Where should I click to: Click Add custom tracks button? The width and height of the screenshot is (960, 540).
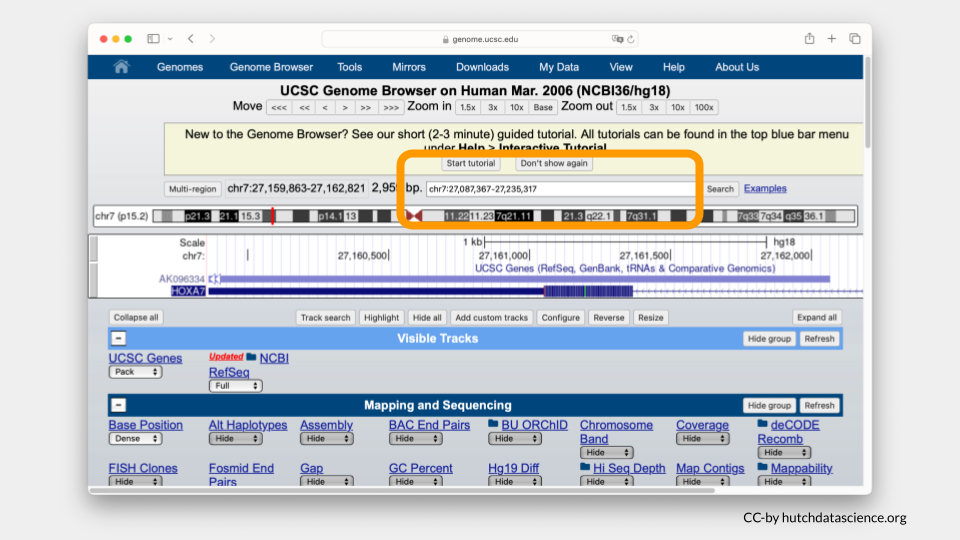pyautogui.click(x=492, y=317)
